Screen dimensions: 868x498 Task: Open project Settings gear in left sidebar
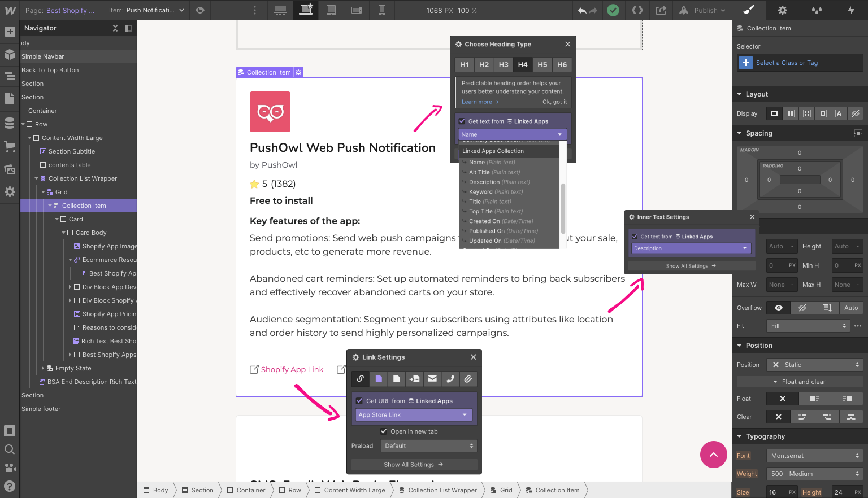pyautogui.click(x=10, y=192)
